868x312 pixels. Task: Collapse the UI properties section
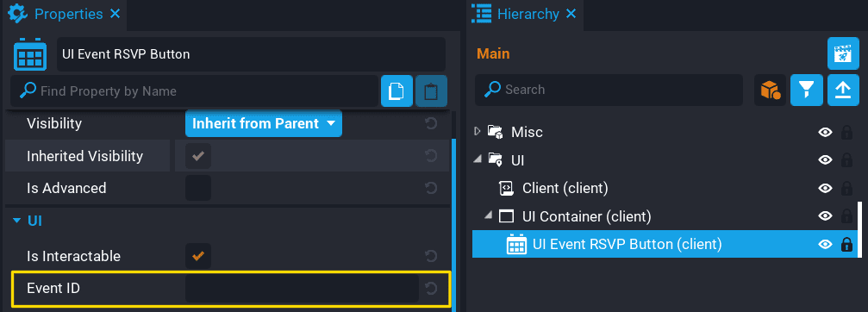click(x=17, y=222)
